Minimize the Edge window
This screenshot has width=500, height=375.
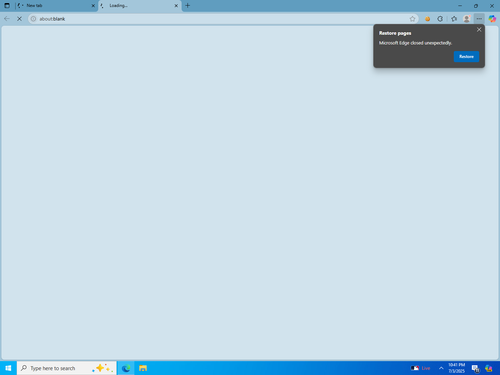(x=460, y=6)
